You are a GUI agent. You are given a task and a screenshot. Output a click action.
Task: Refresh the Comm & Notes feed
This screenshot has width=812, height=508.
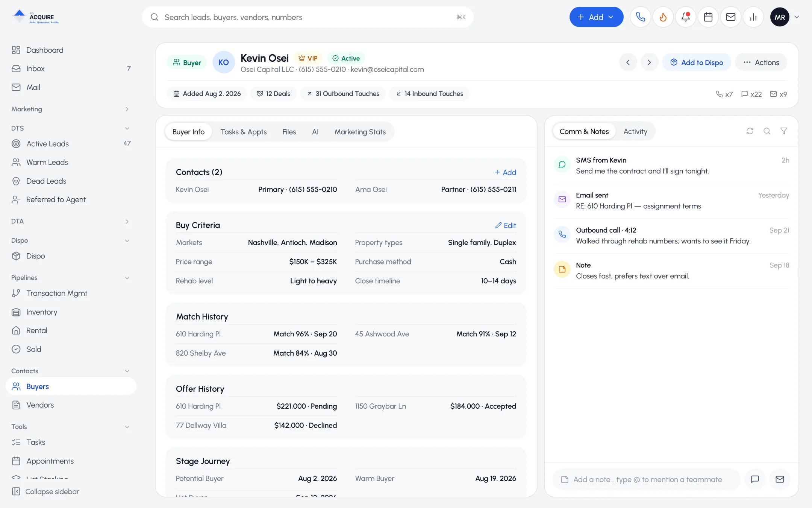pos(750,131)
